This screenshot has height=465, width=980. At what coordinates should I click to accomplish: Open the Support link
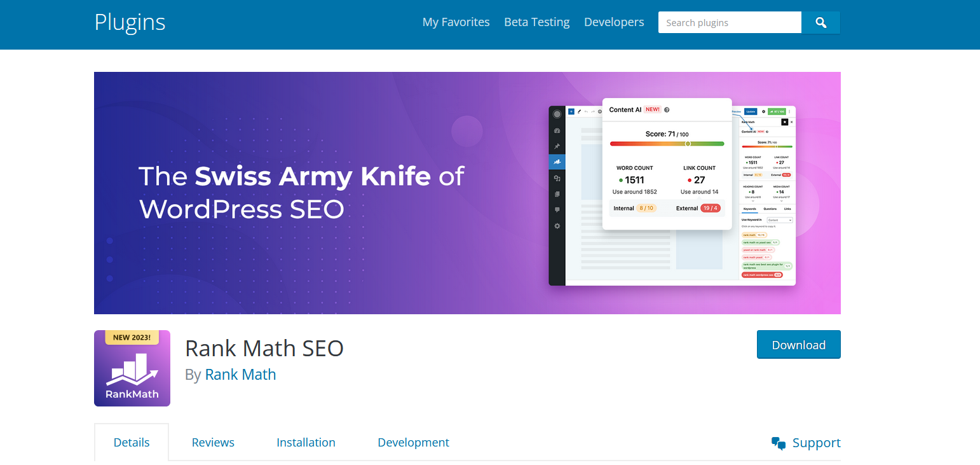[816, 443]
